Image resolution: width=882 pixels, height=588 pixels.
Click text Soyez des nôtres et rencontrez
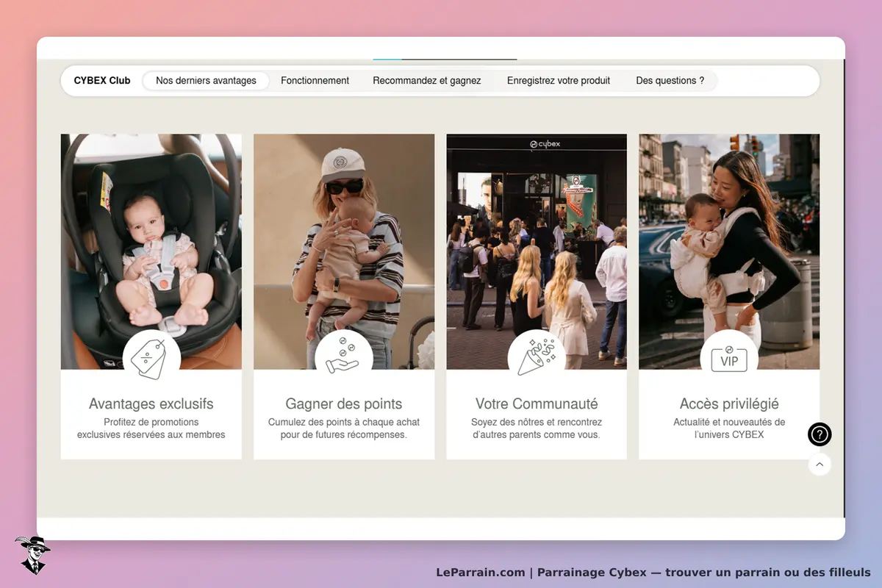(x=537, y=429)
